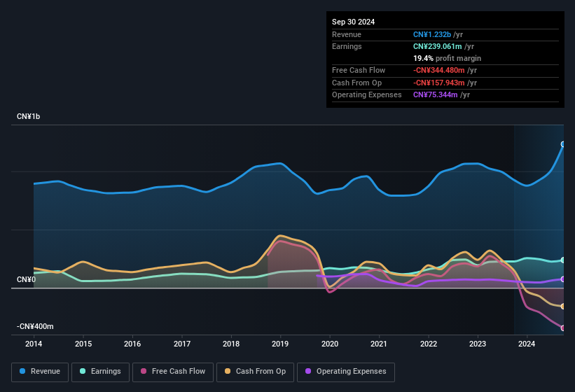Click the 2017 x-axis label
The height and width of the screenshot is (392, 575).
[x=182, y=344]
